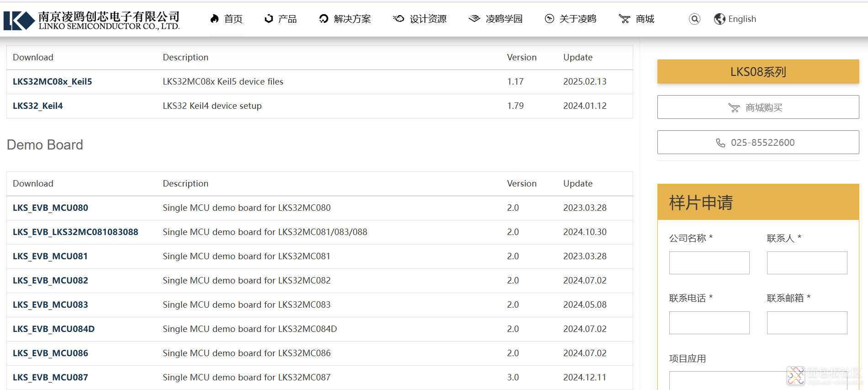
Task: Click description 'LKS32MC08x Keil5 device files'
Action: (x=223, y=81)
